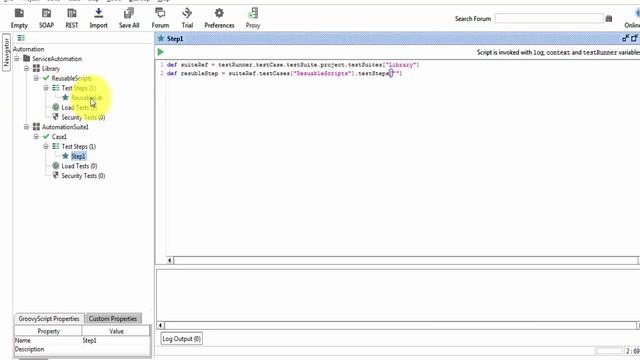
Task: Collapse the ReusableScripts test case node
Action: coord(36,78)
